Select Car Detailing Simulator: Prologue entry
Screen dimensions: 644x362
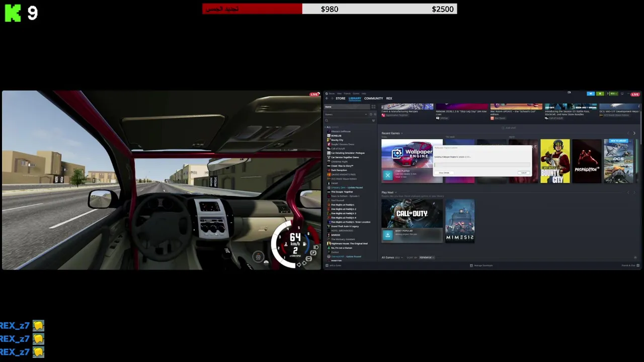[348, 153]
